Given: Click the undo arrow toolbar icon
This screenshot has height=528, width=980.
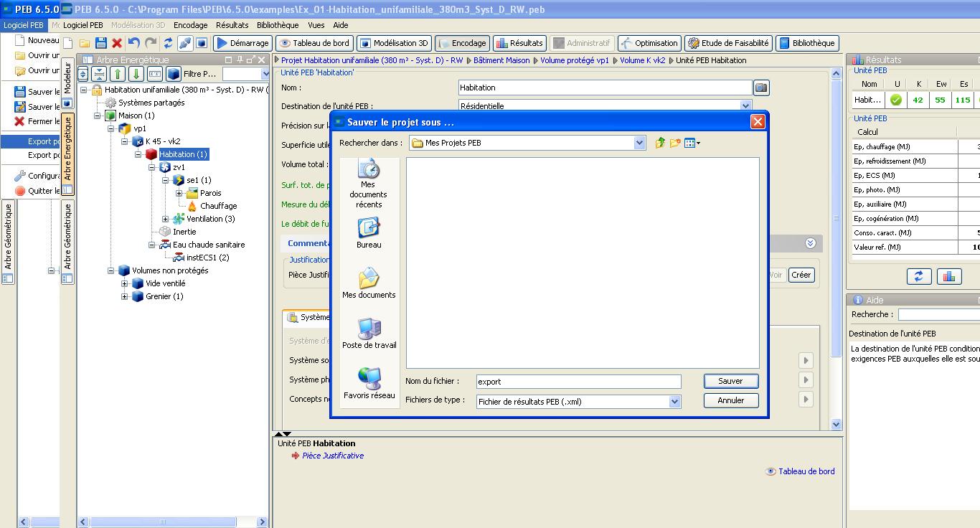Looking at the screenshot, I should (x=134, y=43).
